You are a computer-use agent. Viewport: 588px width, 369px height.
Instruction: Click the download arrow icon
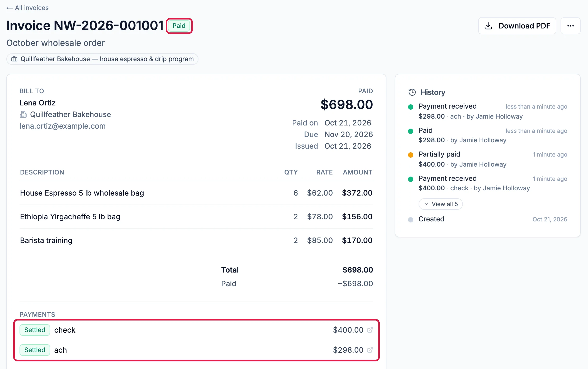tap(488, 26)
